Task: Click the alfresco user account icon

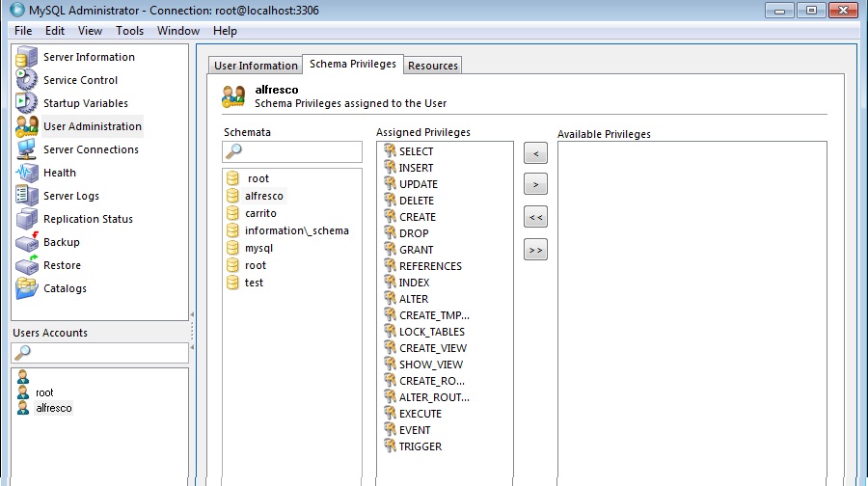Action: click(23, 407)
